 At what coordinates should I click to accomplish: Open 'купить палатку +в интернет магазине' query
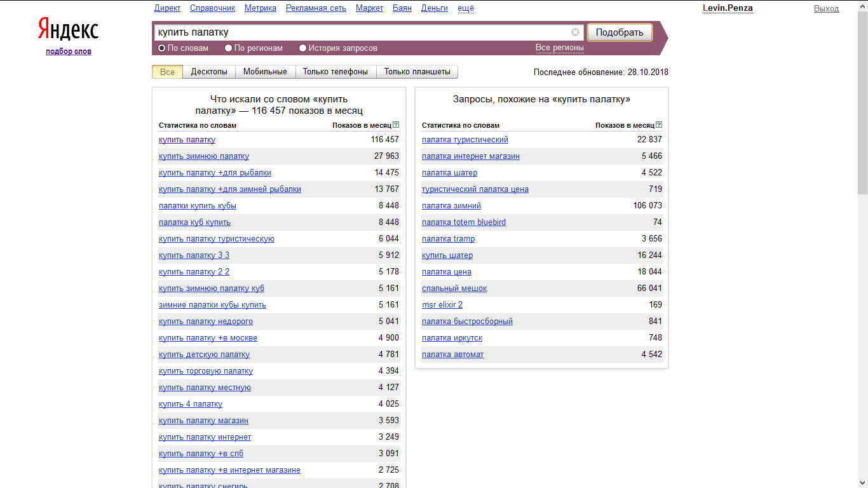point(229,470)
